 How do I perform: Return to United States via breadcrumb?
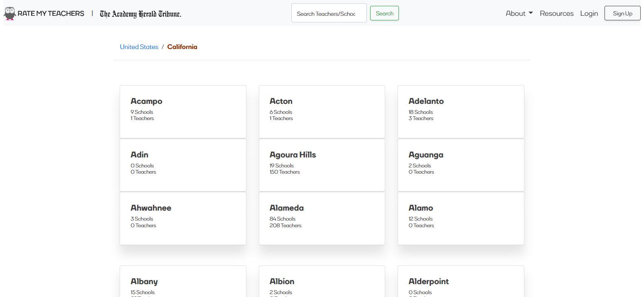click(139, 47)
